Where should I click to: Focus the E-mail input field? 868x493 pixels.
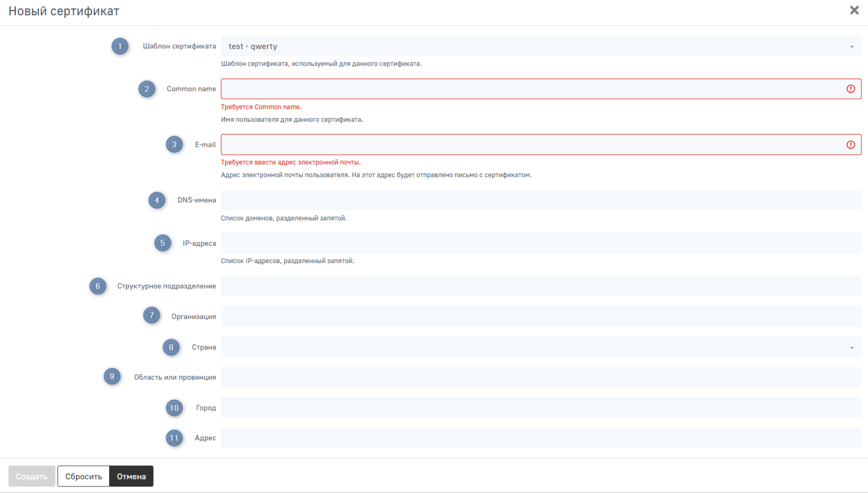coord(532,145)
